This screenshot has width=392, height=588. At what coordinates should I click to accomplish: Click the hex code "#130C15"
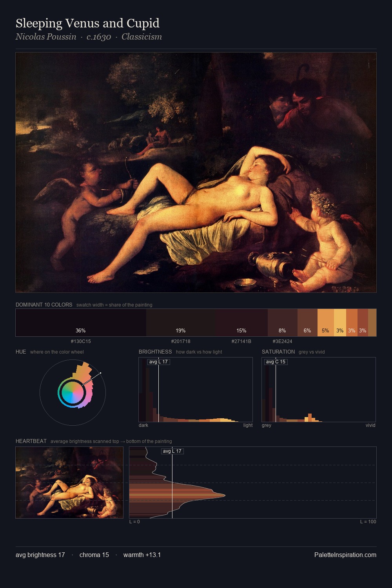81,341
